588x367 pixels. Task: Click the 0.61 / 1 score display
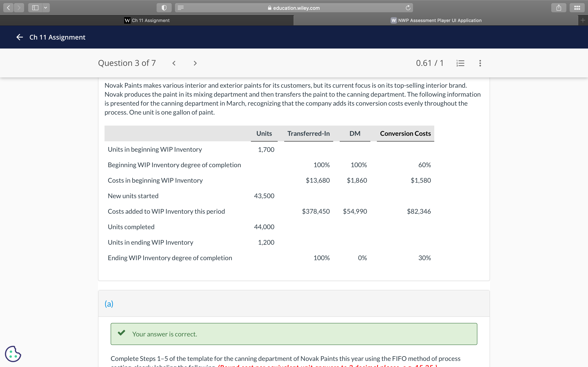[430, 63]
